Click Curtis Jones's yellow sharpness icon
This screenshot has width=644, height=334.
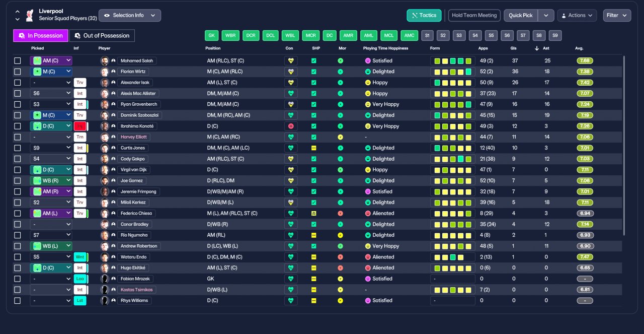coord(313,148)
